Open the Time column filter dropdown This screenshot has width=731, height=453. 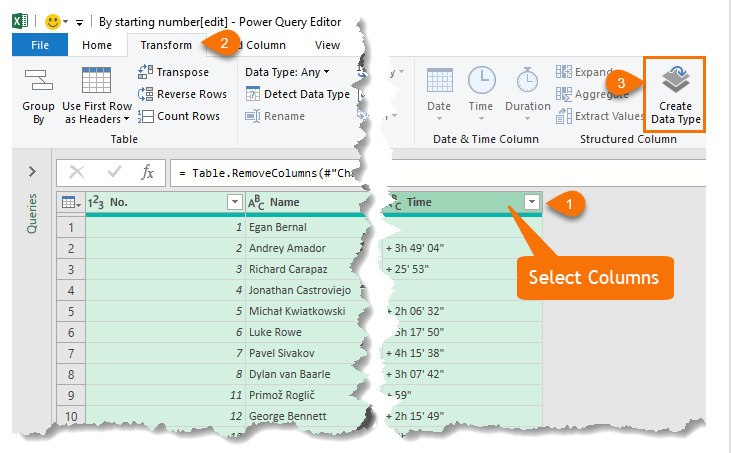tap(531, 202)
